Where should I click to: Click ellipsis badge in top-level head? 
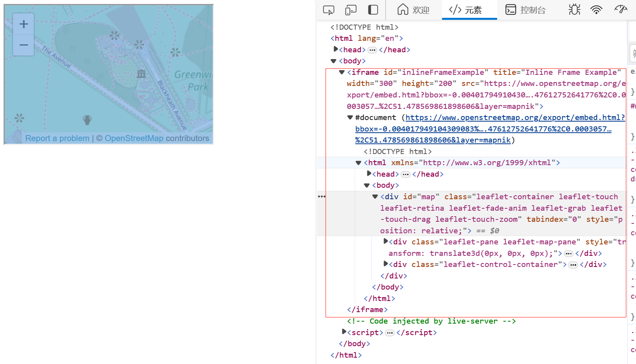(x=372, y=50)
